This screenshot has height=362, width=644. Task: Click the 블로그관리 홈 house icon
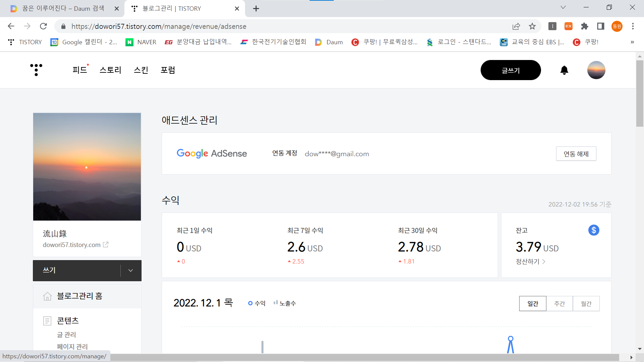(47, 296)
